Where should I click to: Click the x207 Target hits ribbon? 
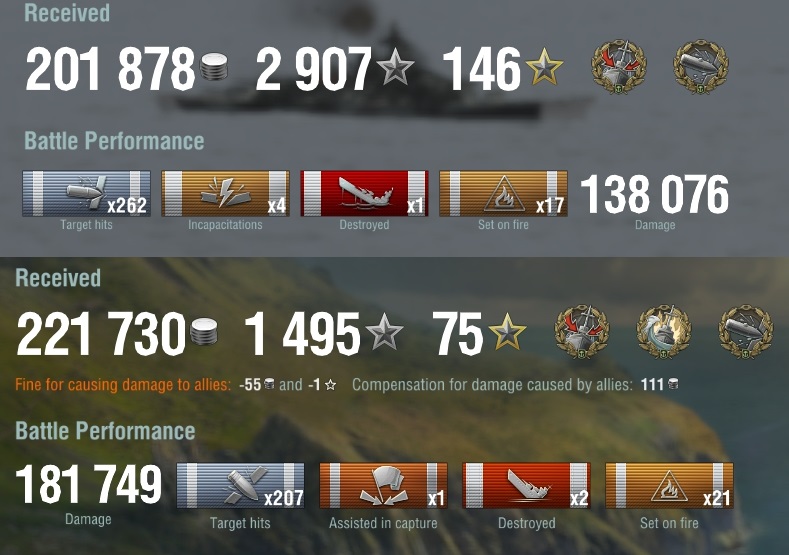click(x=240, y=486)
